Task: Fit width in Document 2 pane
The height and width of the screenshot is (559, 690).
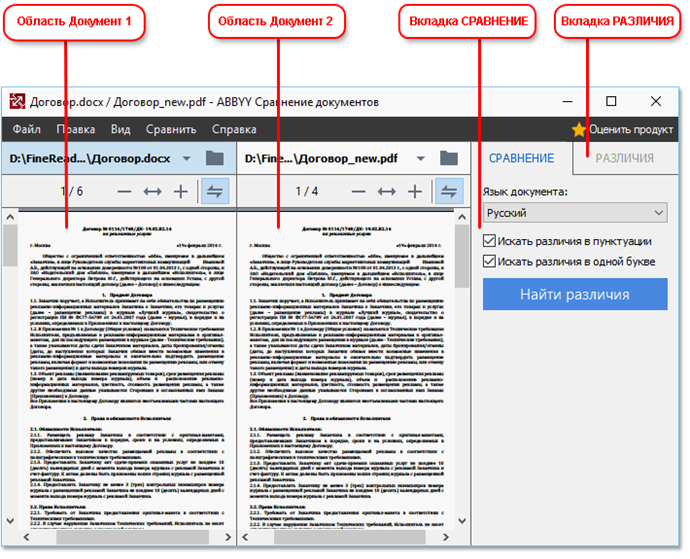Action: 386,191
